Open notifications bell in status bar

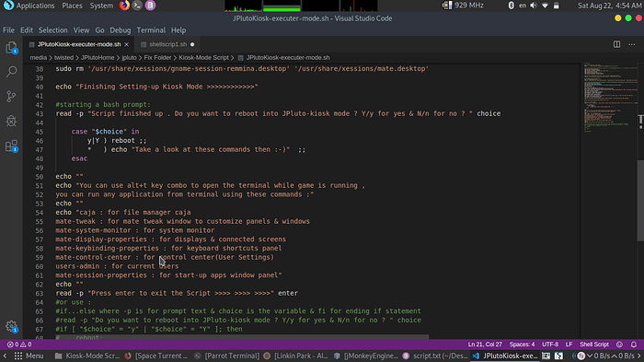pyautogui.click(x=634, y=344)
